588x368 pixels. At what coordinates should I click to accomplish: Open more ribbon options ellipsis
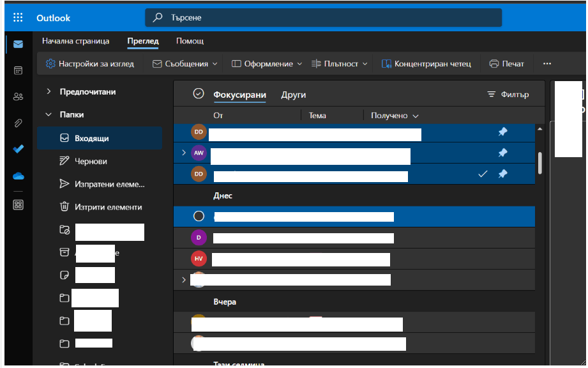547,64
